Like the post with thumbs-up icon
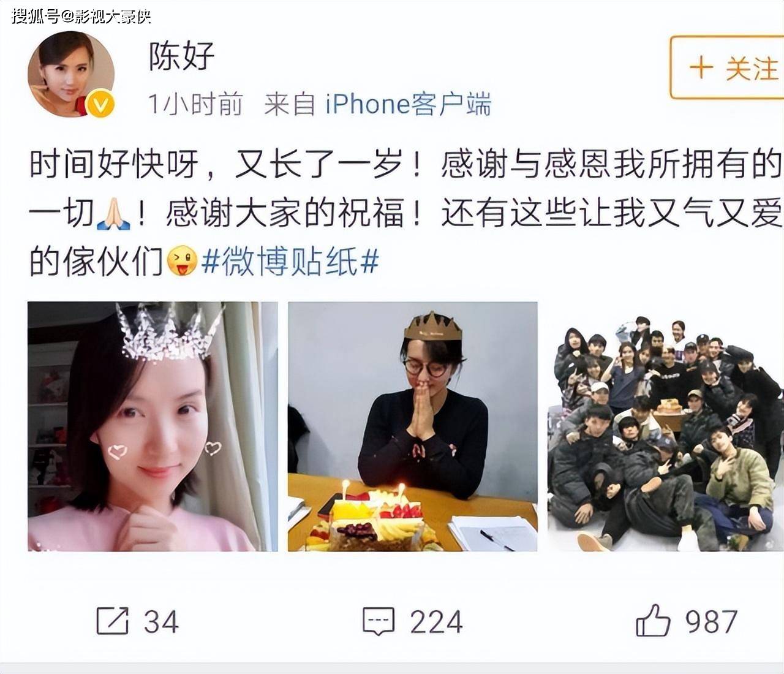Image resolution: width=784 pixels, height=674 pixels. (653, 620)
